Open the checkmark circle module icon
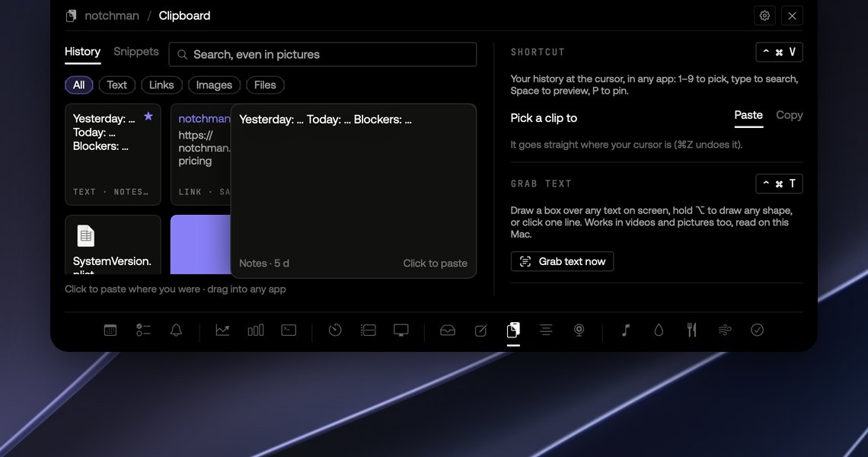The height and width of the screenshot is (457, 868). tap(758, 330)
